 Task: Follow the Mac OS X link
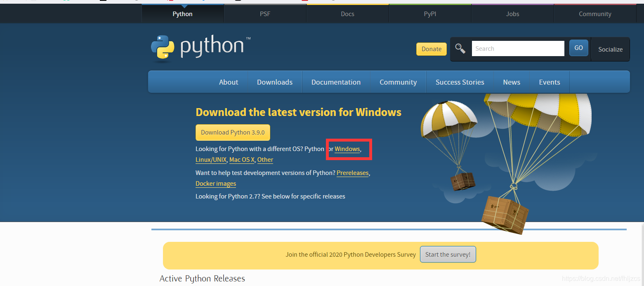tap(242, 160)
